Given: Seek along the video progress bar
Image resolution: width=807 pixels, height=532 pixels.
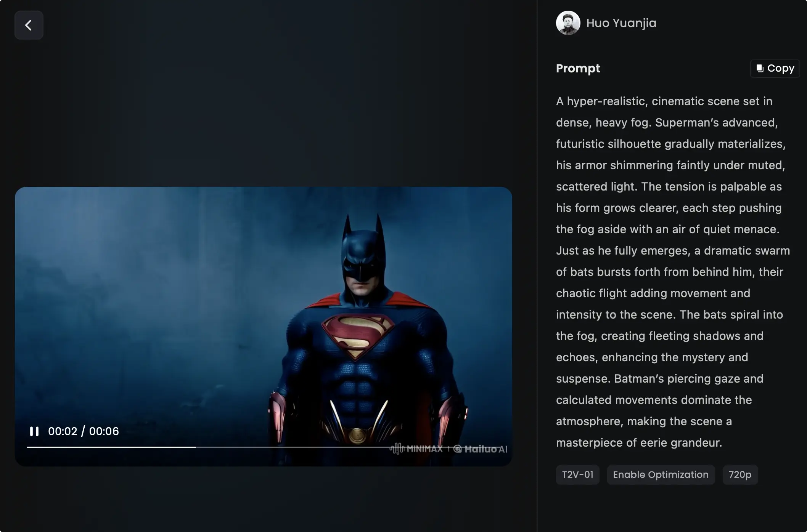Looking at the screenshot, I should (x=263, y=447).
